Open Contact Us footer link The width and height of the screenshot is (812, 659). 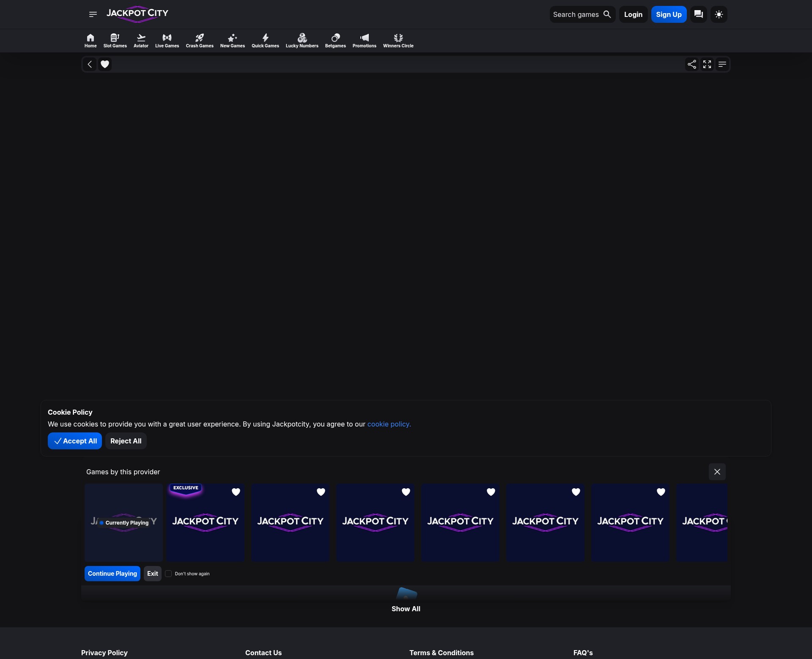263,653
